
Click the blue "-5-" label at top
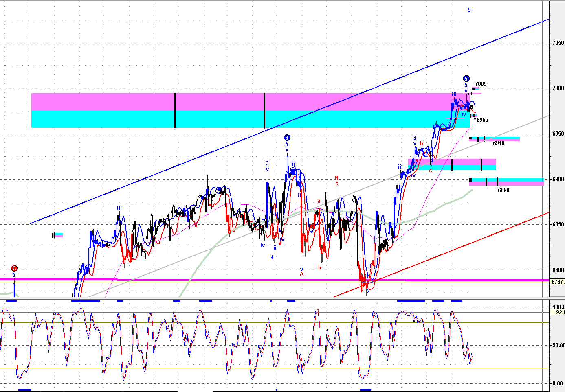click(x=469, y=10)
